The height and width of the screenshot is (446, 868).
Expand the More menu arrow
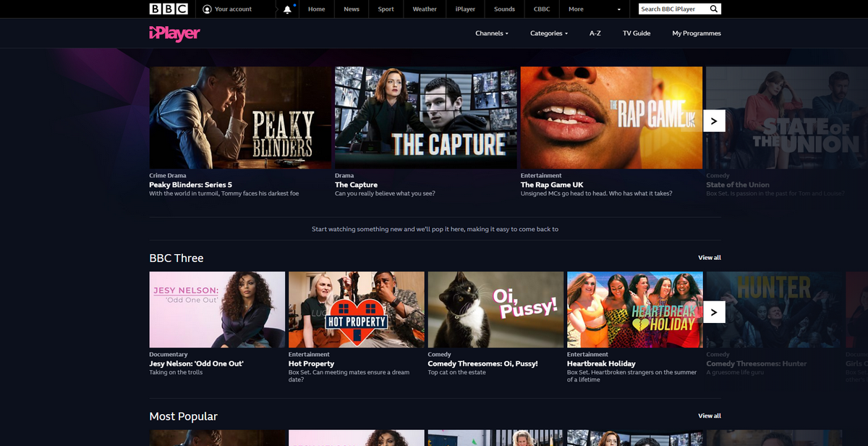tap(618, 9)
